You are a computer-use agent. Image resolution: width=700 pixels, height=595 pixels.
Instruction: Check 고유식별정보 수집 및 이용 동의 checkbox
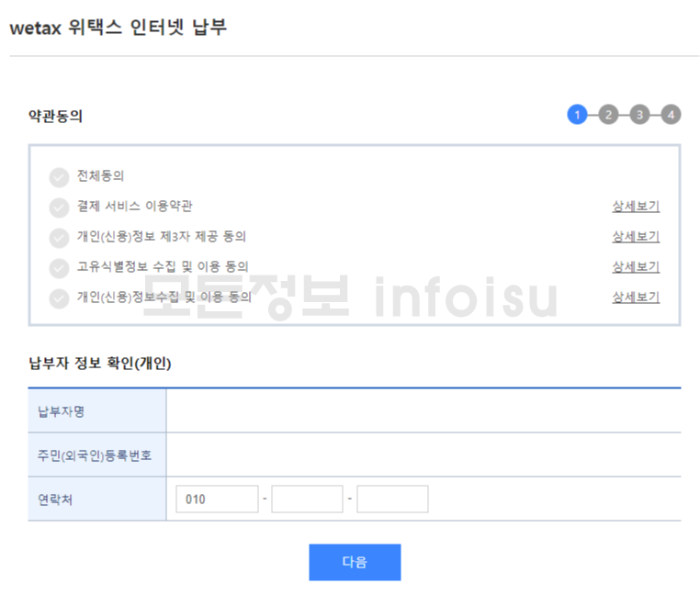[59, 268]
